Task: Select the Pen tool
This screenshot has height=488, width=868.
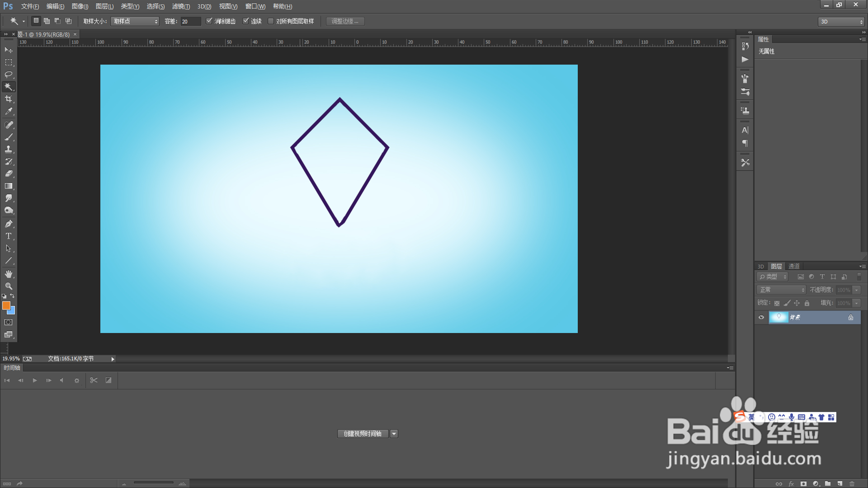Action: tap(9, 224)
